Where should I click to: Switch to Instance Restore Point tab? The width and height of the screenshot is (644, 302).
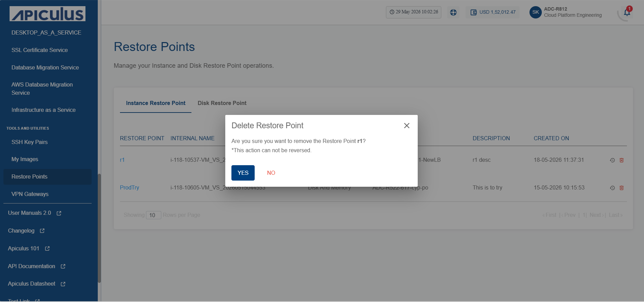(x=156, y=103)
